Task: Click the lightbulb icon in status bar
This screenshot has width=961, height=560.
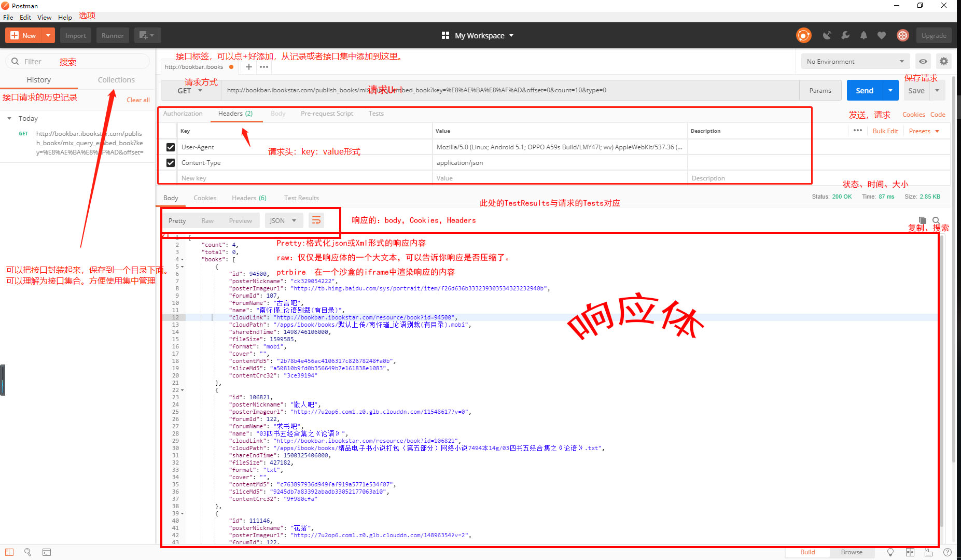Action: [890, 552]
